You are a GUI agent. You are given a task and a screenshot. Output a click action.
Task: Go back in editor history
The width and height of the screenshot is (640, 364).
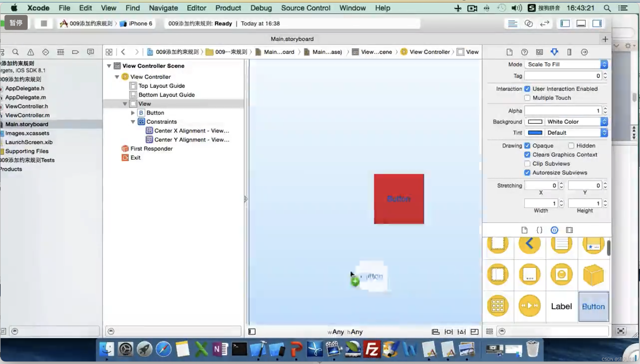coord(123,52)
